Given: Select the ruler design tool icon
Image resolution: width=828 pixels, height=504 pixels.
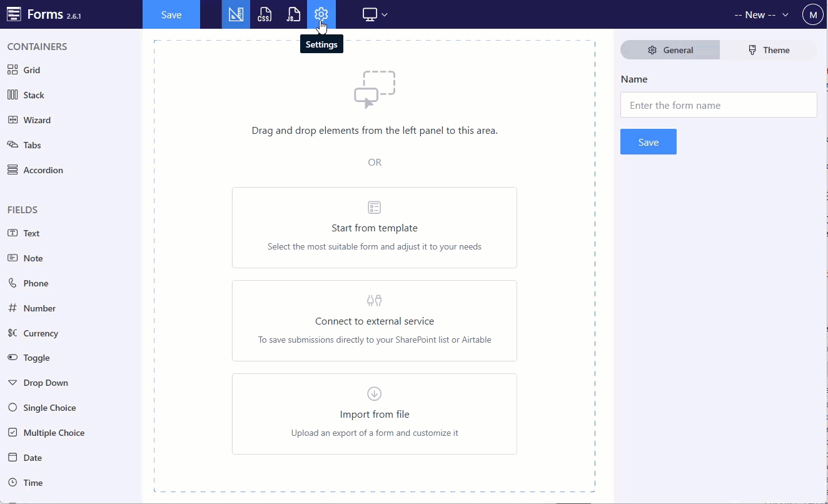Looking at the screenshot, I should [x=236, y=14].
